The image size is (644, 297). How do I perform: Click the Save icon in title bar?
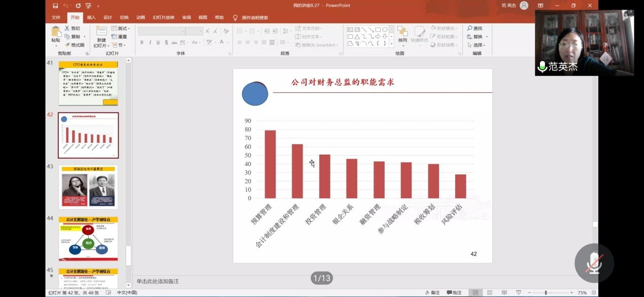coord(55,6)
